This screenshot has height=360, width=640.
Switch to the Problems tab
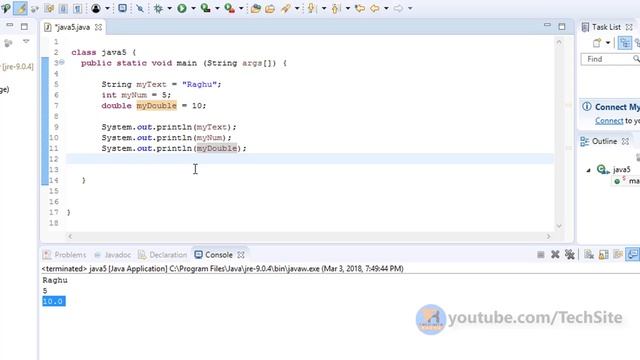tap(64, 255)
